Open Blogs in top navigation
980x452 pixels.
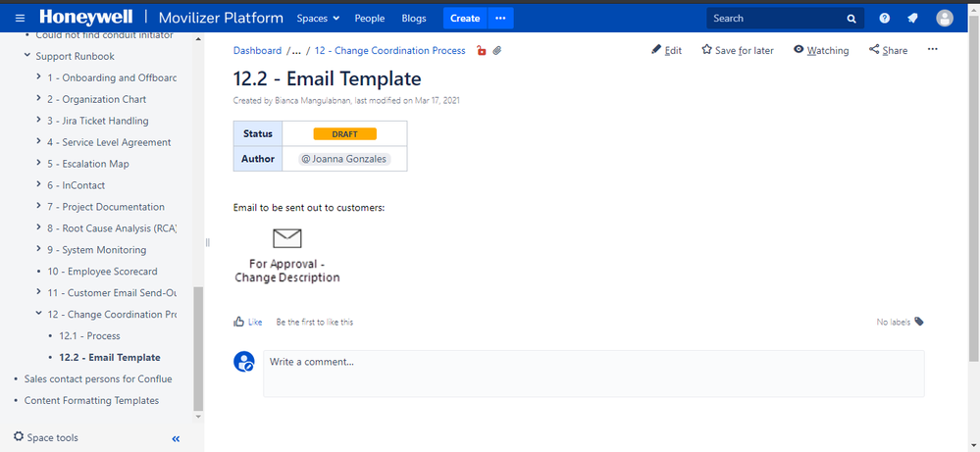pyautogui.click(x=414, y=18)
